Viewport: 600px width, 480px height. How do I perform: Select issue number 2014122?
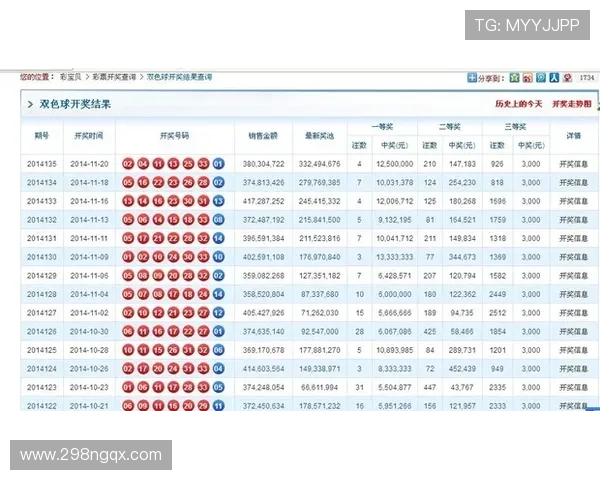pyautogui.click(x=42, y=406)
